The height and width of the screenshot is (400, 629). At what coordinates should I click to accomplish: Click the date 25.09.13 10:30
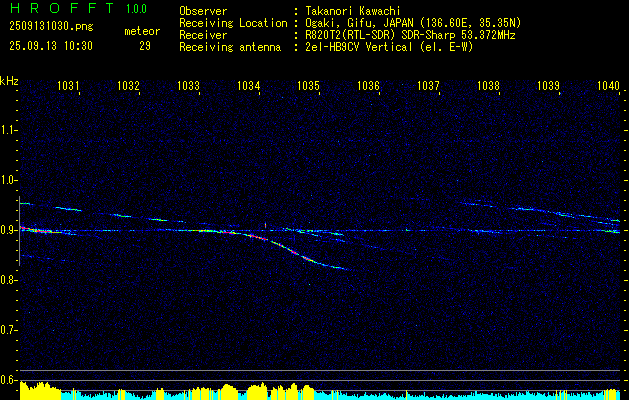[51, 46]
